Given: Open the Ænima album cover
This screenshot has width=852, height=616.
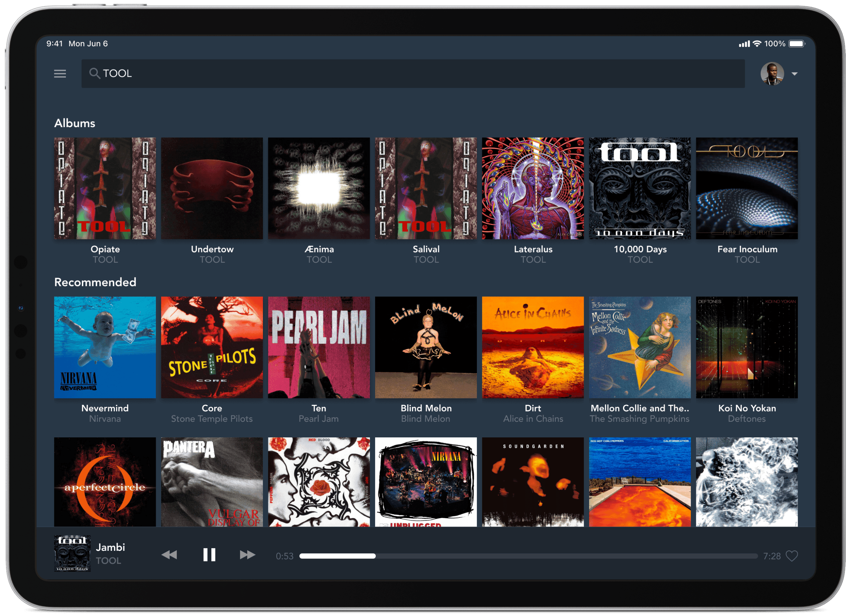Looking at the screenshot, I should (319, 189).
